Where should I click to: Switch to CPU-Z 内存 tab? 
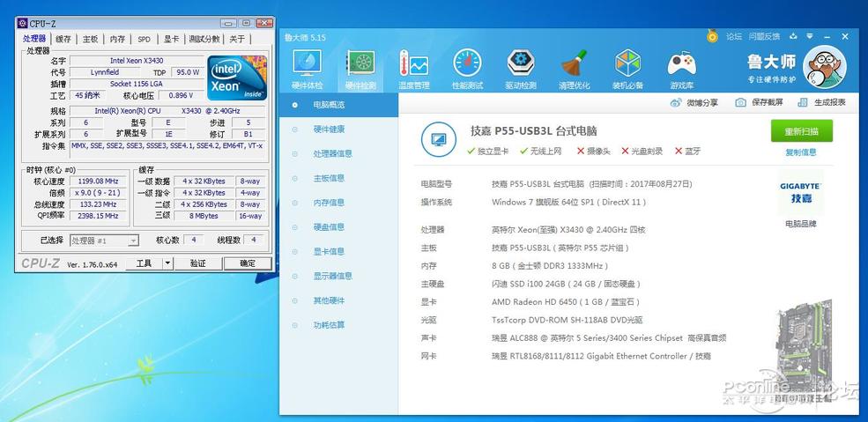click(117, 40)
